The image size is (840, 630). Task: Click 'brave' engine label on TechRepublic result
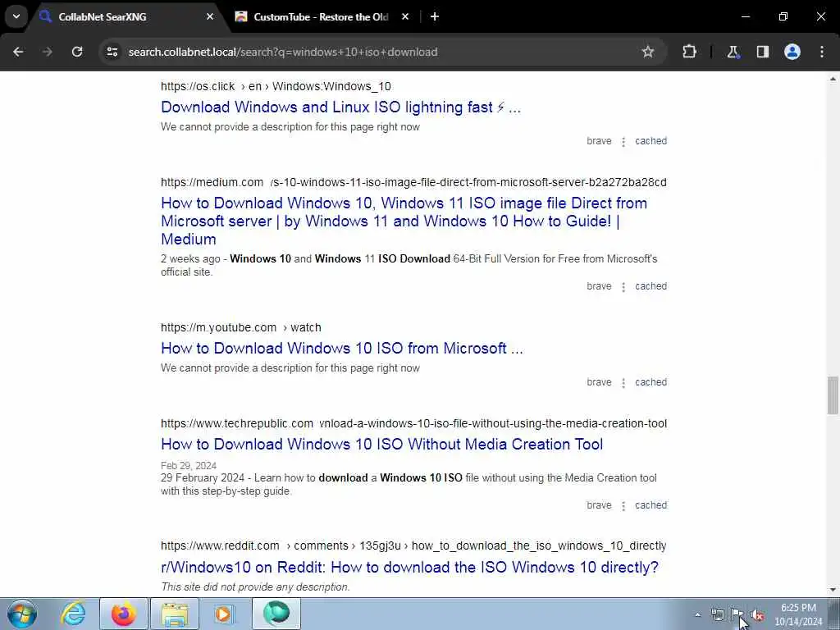599,505
